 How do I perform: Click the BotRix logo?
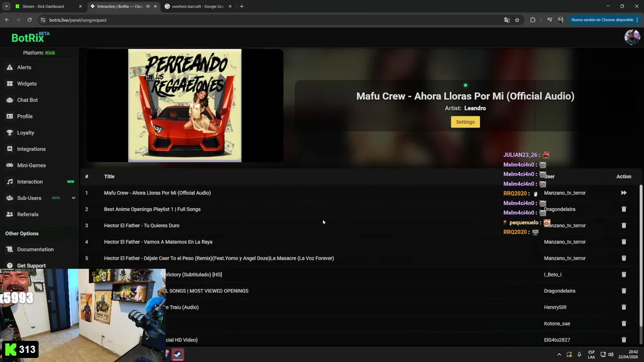coord(30,37)
